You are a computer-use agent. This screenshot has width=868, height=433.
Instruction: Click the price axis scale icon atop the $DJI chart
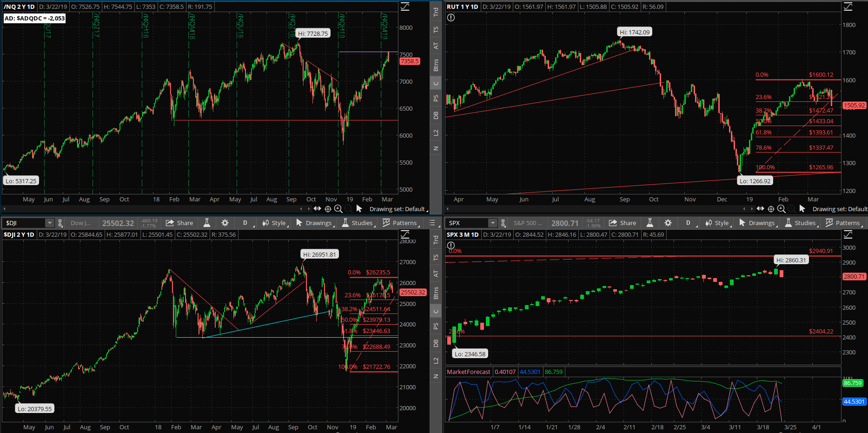(405, 234)
